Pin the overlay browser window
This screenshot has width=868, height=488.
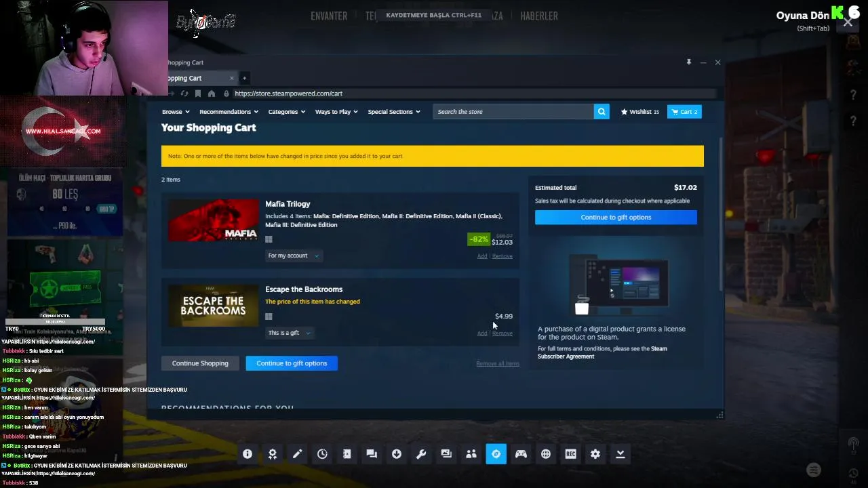[688, 62]
